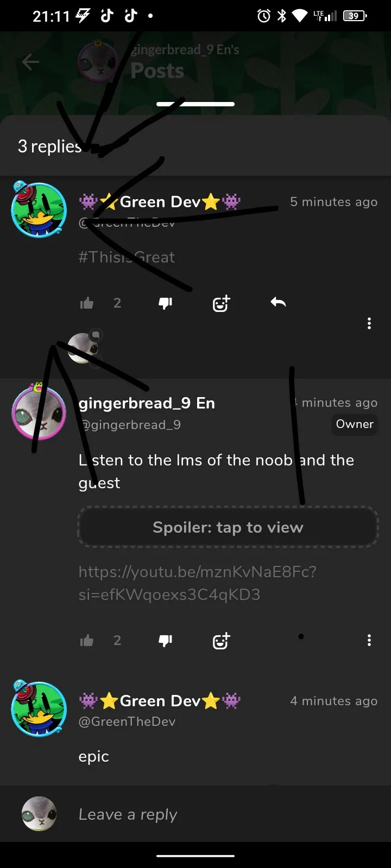Open more options for Green Dev's first post

tap(369, 323)
